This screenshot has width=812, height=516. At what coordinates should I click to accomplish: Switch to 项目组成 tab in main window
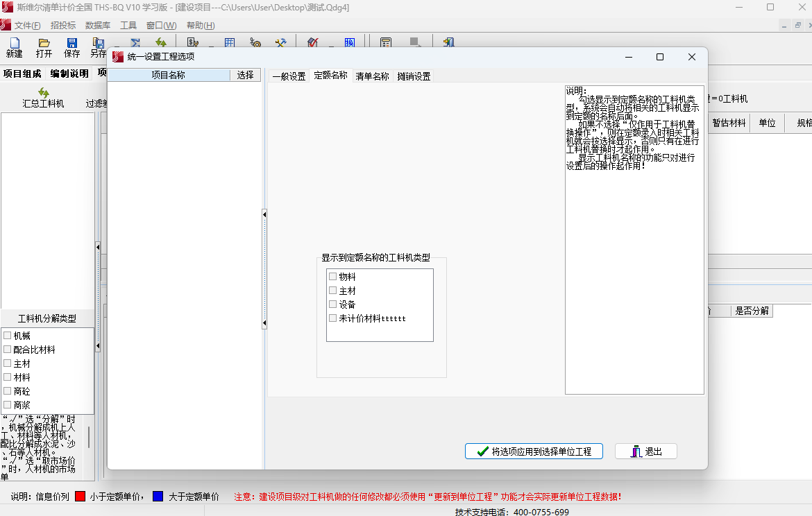pyautogui.click(x=22, y=74)
